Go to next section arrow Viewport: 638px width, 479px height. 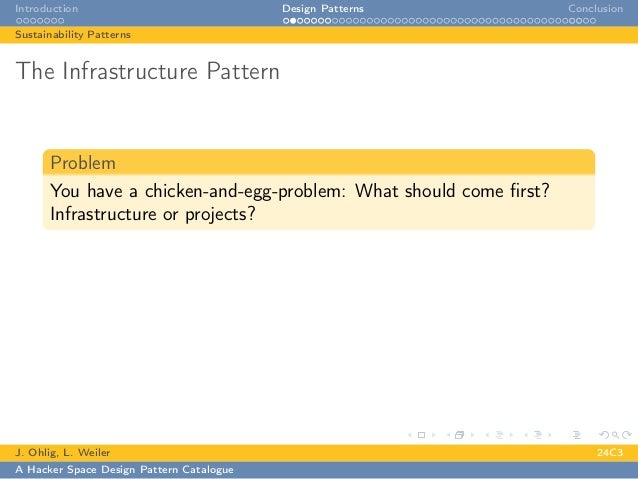pyautogui.click(x=550, y=435)
